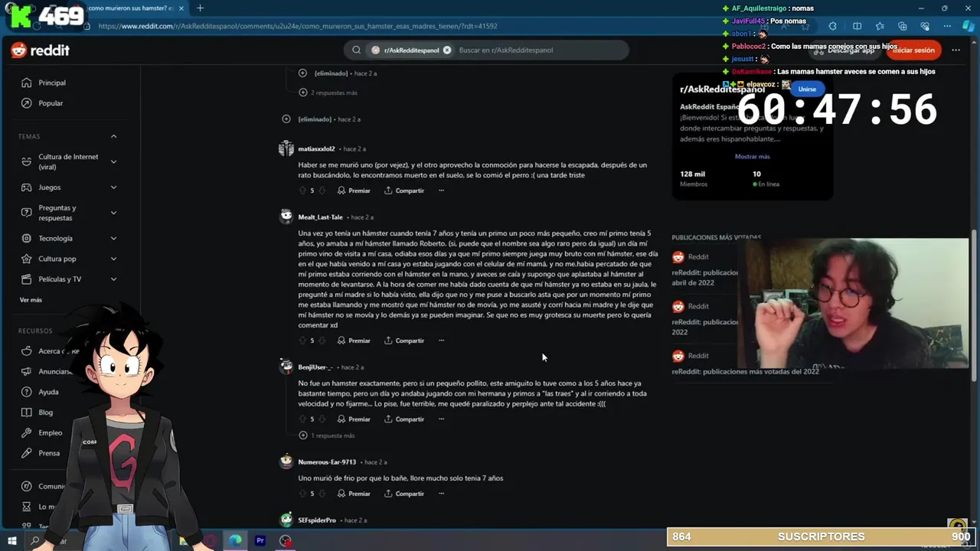The height and width of the screenshot is (551, 980).
Task: Click Compartir on BenjiUser-_-'s comment
Action: [x=404, y=419]
